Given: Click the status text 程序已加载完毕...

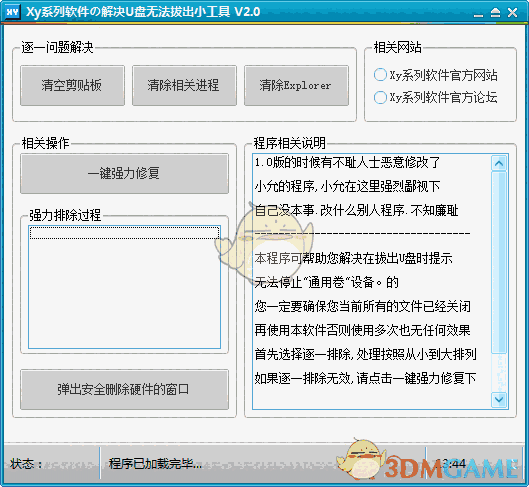Looking at the screenshot, I should pyautogui.click(x=155, y=464).
